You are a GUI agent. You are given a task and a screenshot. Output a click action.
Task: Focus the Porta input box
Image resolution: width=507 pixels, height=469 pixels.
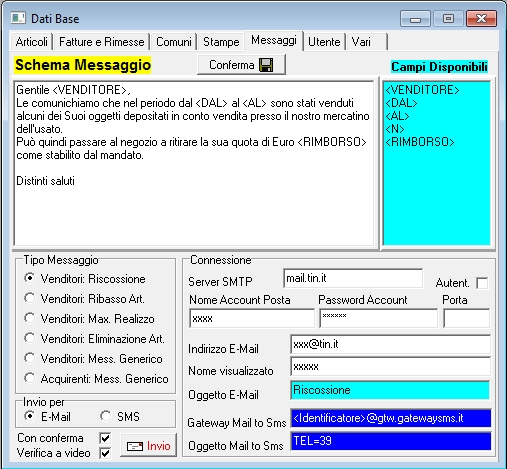[466, 318]
